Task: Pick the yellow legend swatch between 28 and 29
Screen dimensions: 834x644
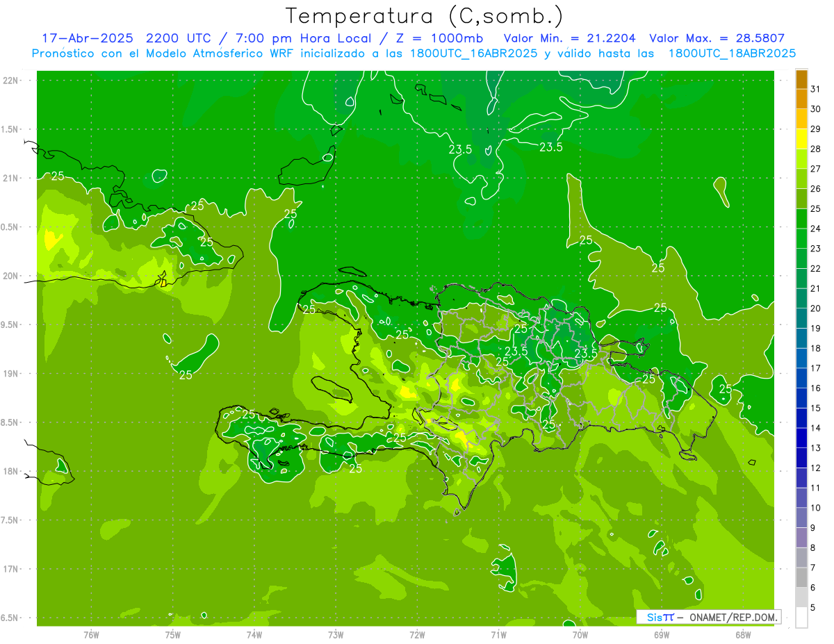Action: [x=801, y=139]
